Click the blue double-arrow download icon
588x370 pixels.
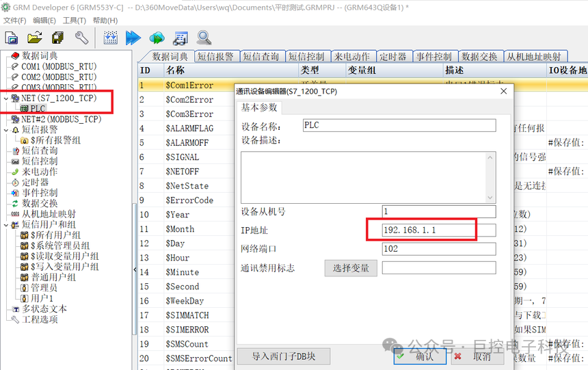[x=133, y=38]
